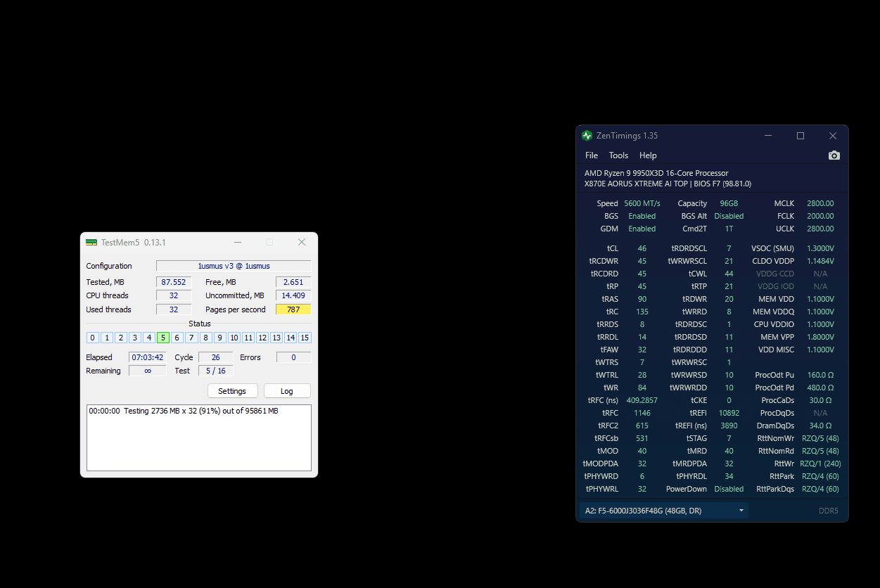The image size is (880, 588).
Task: Click the AMD Ryzen 9 9950X3D processor text
Action: [656, 173]
